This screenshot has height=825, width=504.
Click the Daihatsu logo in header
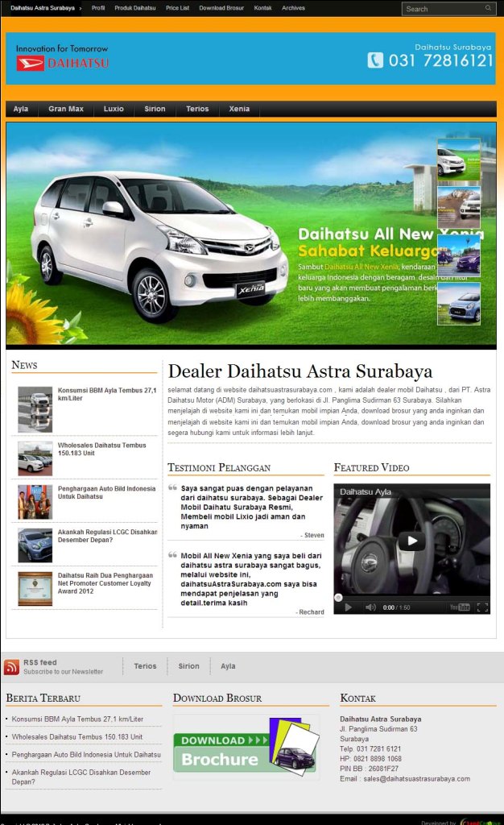[x=63, y=64]
